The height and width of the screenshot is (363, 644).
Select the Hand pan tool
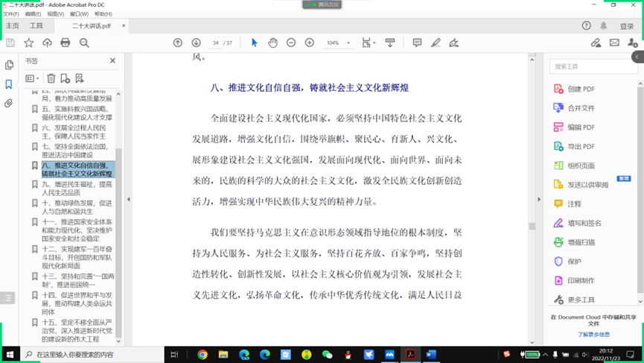coord(272,43)
